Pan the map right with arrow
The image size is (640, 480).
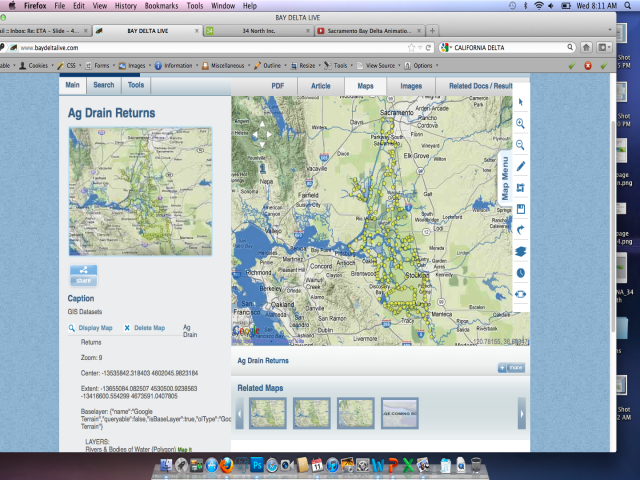[x=269, y=134]
